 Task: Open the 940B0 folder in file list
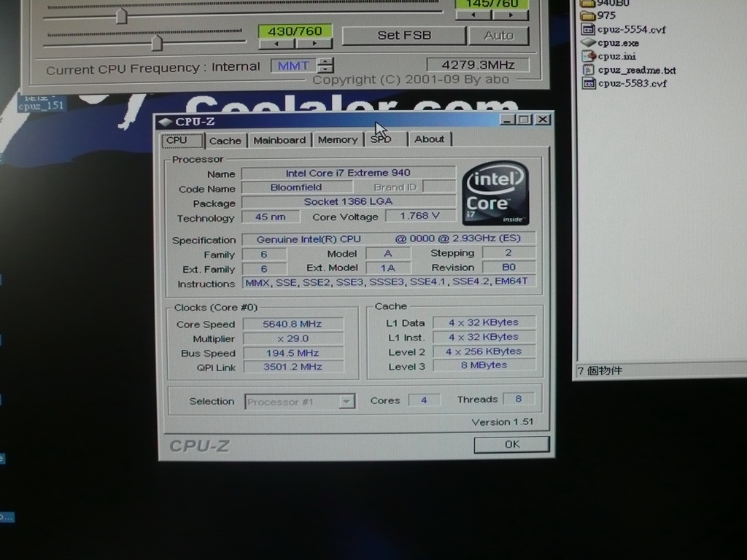click(x=605, y=3)
